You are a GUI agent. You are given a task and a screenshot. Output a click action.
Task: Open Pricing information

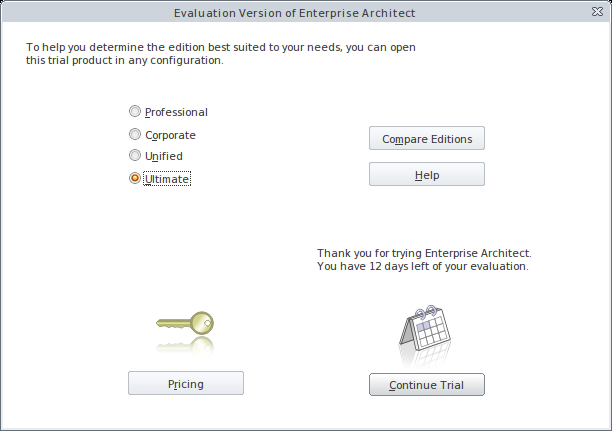pyautogui.click(x=186, y=383)
